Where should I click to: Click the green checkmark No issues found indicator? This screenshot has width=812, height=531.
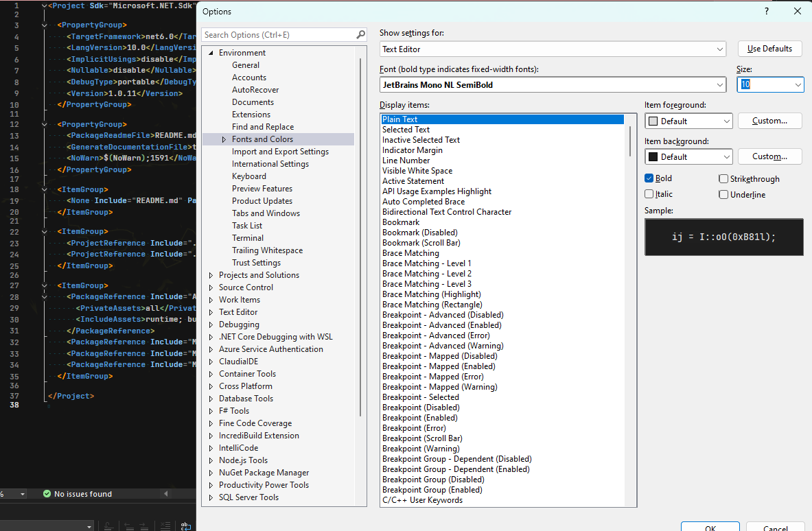pos(47,494)
